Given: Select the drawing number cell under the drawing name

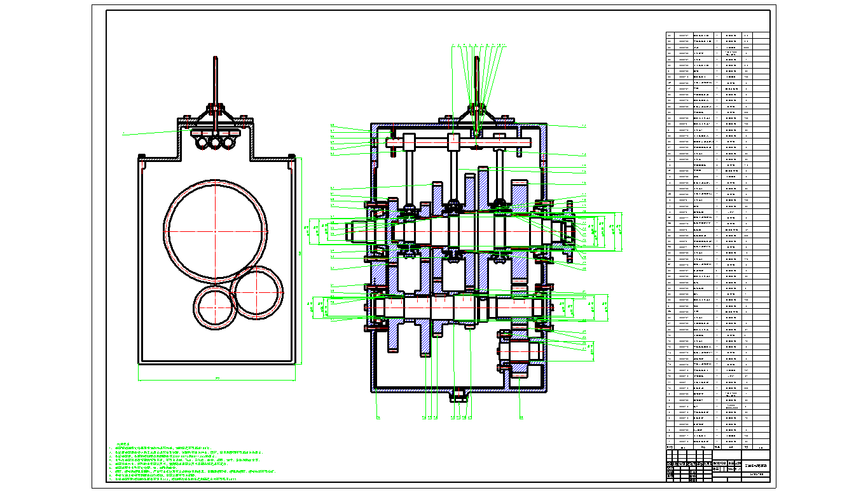Looking at the screenshot, I should click(755, 475).
